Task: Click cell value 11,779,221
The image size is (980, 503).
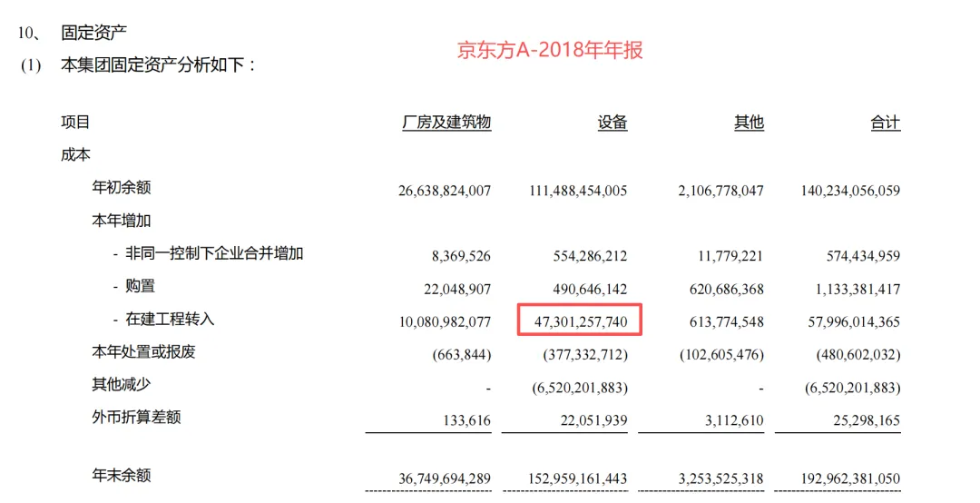Action: (x=730, y=256)
